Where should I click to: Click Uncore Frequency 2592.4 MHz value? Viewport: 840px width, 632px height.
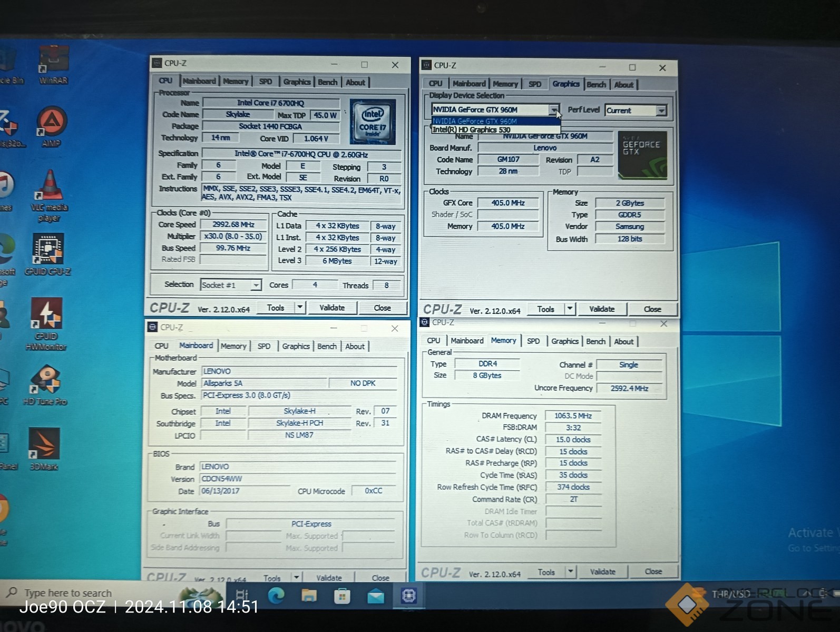pyautogui.click(x=630, y=388)
